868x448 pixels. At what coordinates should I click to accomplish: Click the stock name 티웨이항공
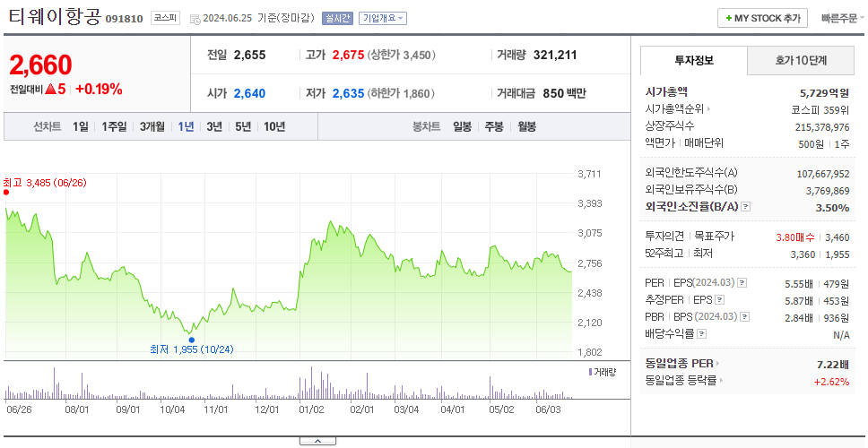(x=55, y=17)
